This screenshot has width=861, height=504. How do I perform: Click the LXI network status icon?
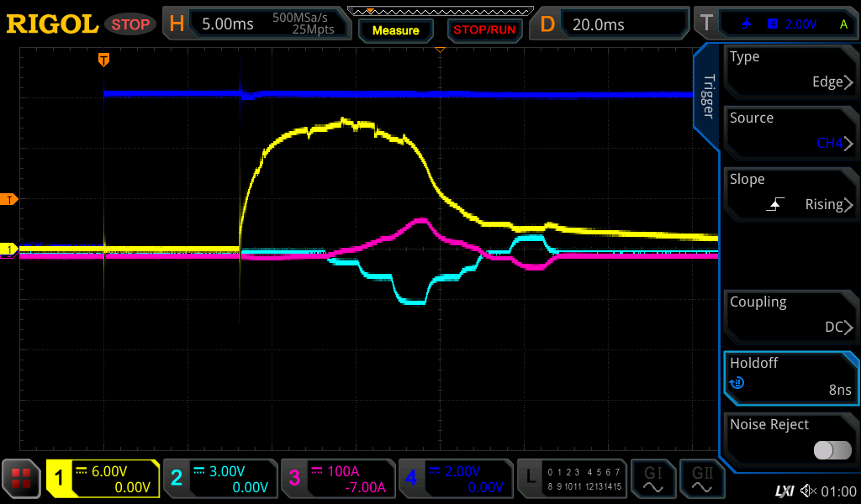click(x=784, y=491)
